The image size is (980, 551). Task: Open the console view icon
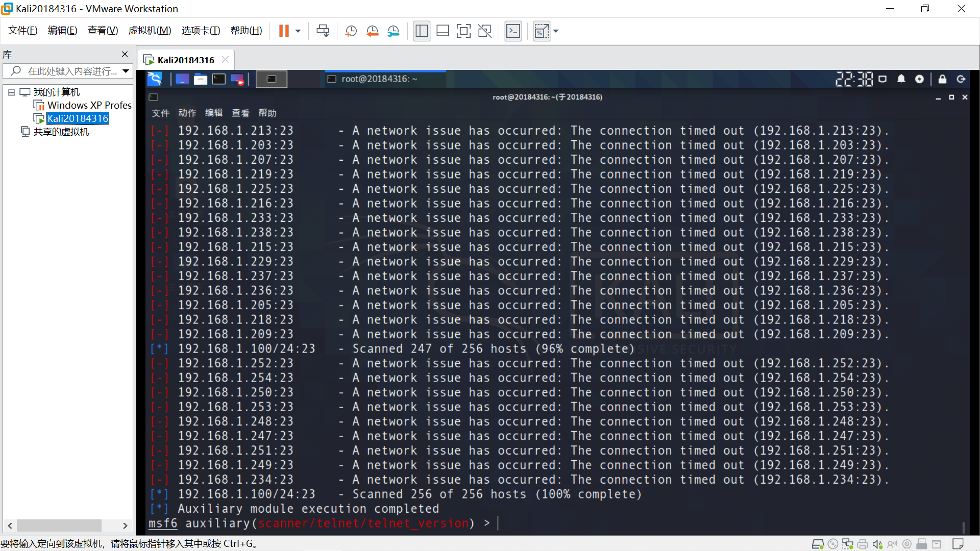(513, 31)
